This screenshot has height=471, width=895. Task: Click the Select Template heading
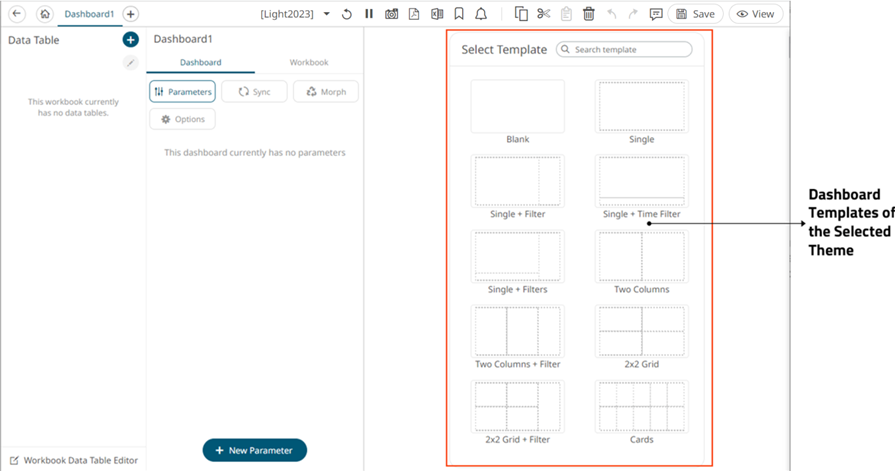504,50
